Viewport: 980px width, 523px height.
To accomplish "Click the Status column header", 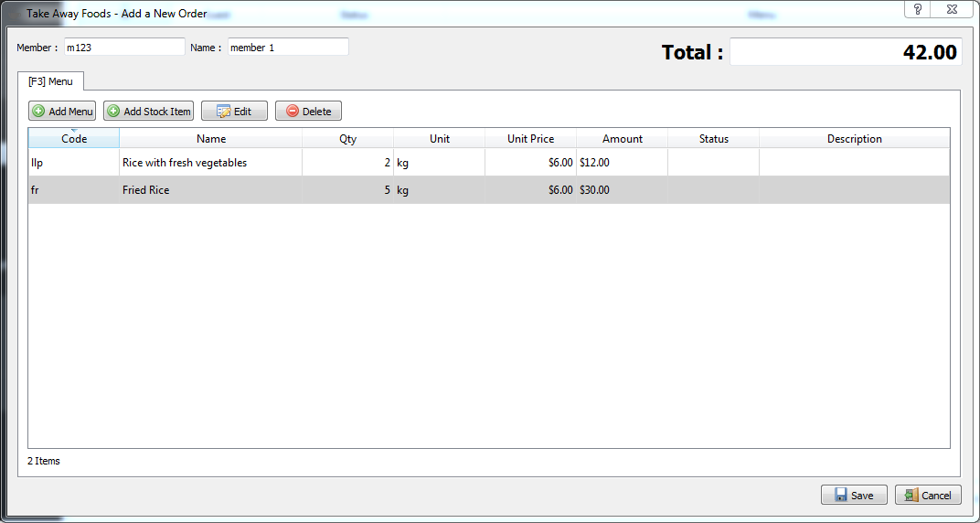I will [x=713, y=139].
